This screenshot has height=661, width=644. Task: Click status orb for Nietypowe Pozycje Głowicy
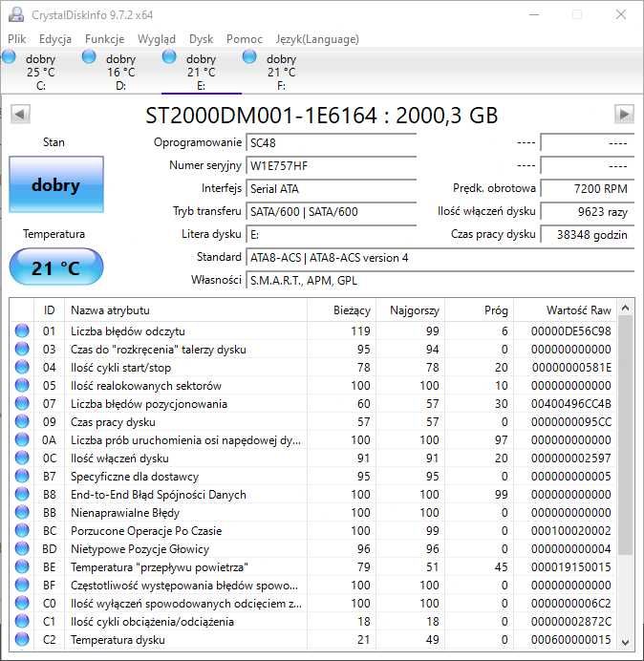point(22,548)
